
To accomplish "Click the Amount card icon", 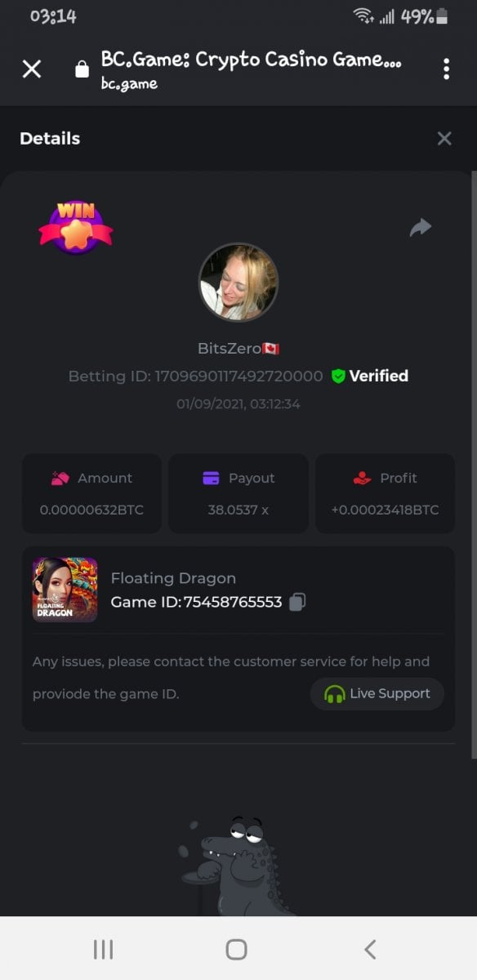I will pos(60,479).
